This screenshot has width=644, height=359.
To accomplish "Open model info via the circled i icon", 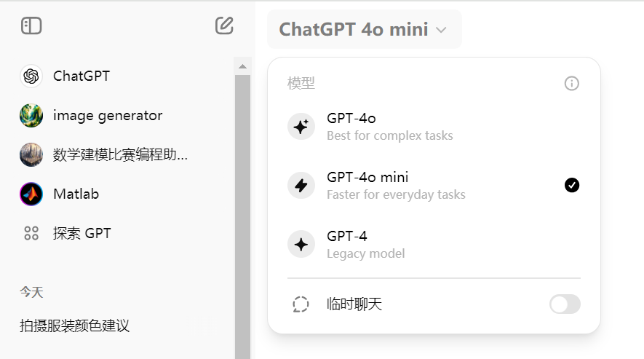I will pos(572,84).
